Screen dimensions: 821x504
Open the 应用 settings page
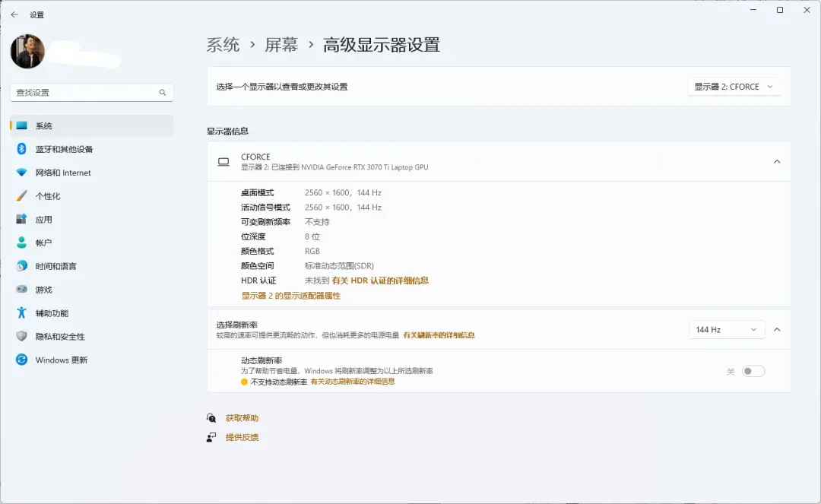46,219
